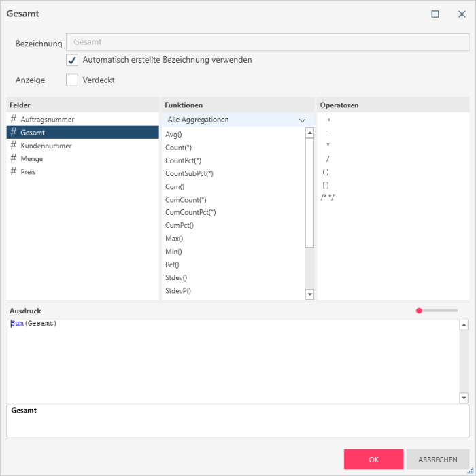Open the Alle Aggregationen dropdown
Viewport: 476px width, 476px height.
(x=237, y=120)
